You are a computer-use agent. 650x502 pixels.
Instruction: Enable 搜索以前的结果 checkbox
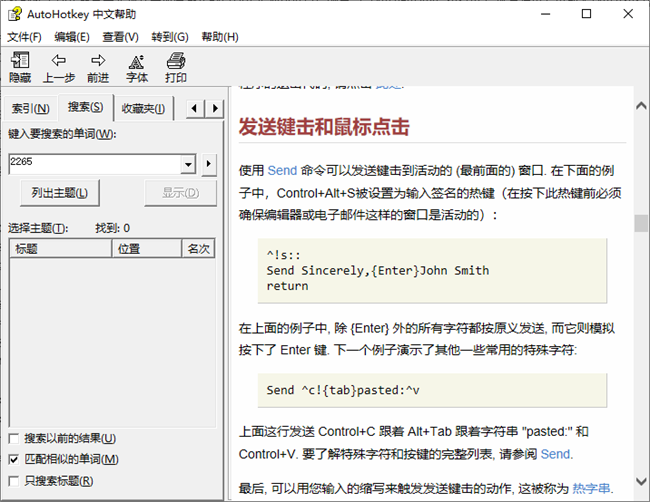click(x=14, y=439)
